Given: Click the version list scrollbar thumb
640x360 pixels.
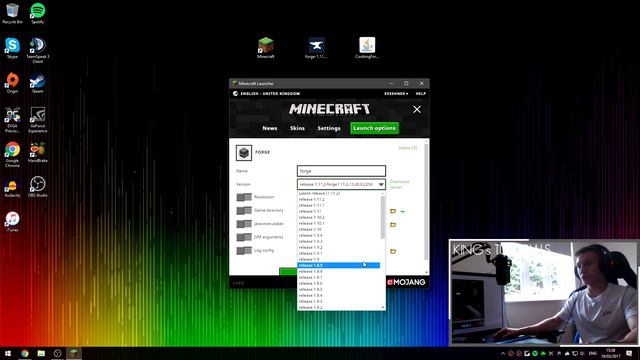Looking at the screenshot, I should coord(383,218).
